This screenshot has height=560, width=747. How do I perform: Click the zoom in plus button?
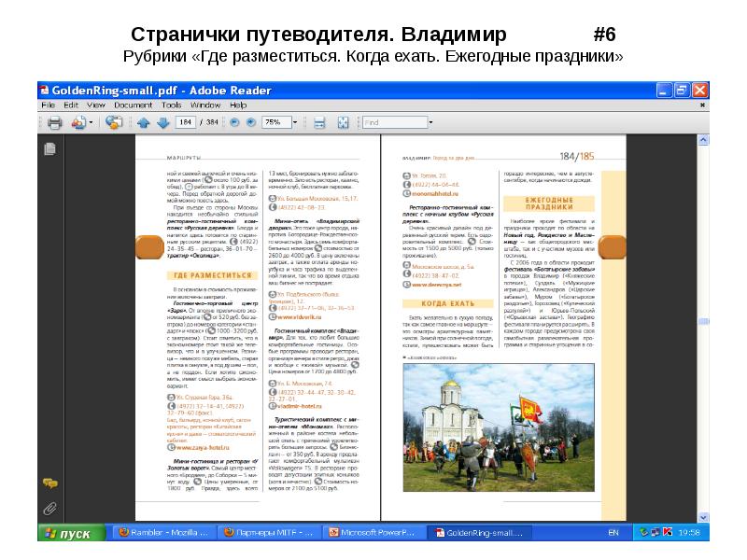(x=251, y=122)
